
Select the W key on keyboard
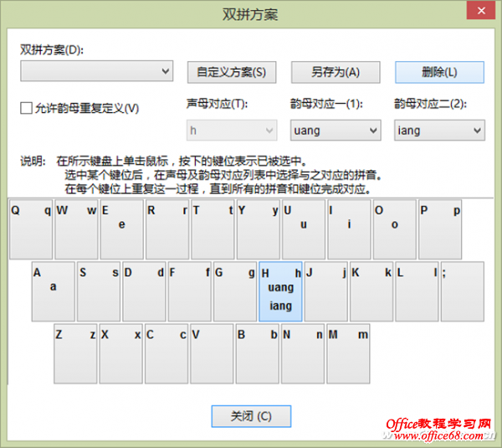coord(76,229)
